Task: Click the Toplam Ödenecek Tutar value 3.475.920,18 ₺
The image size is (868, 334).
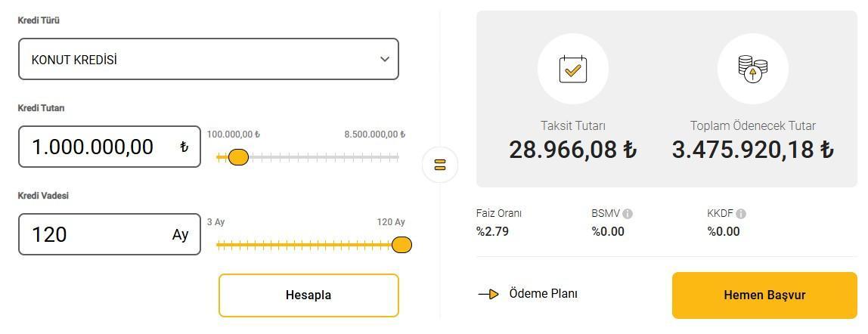Action: click(x=752, y=150)
